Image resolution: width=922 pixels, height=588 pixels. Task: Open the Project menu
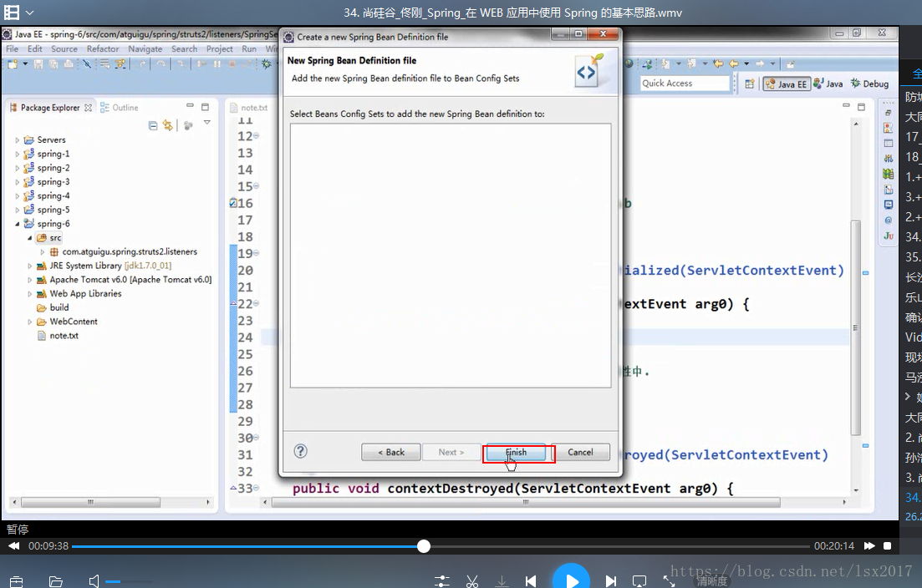pos(219,48)
